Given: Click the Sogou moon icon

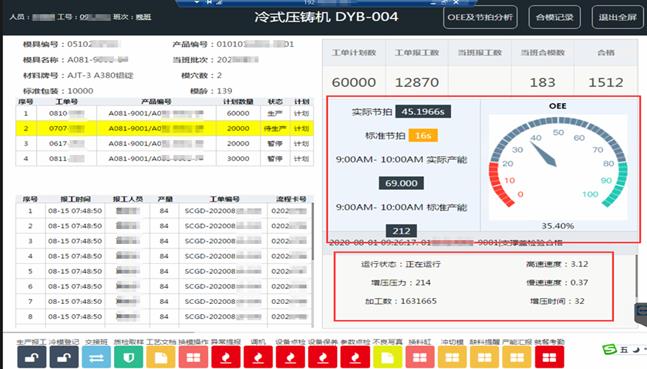Looking at the screenshot, I should point(636,350).
